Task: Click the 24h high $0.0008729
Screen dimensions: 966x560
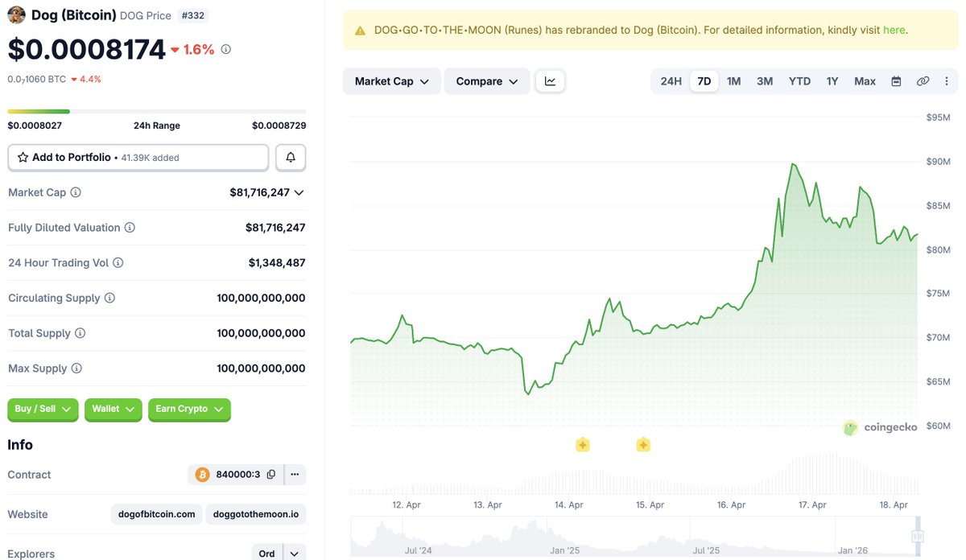Action: (279, 126)
